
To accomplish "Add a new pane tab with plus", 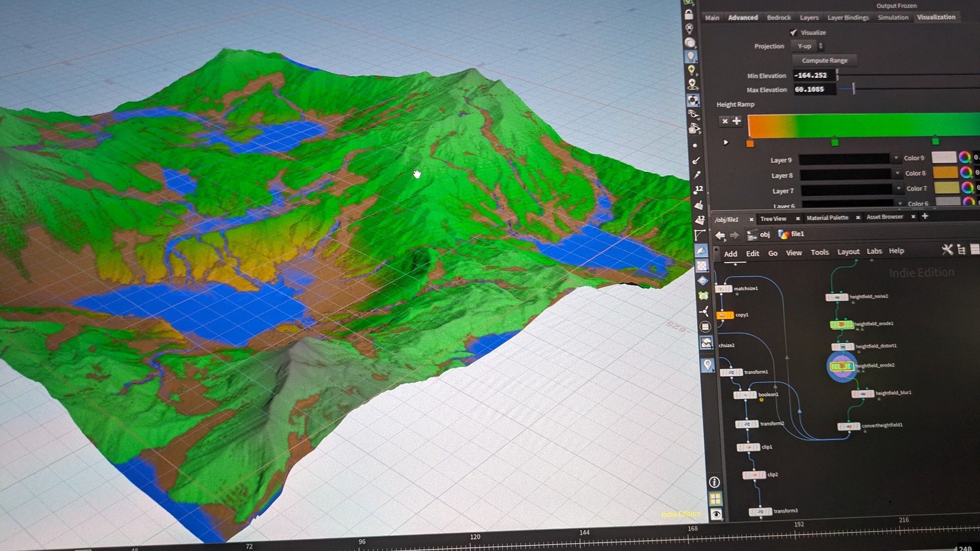I will pyautogui.click(x=925, y=216).
